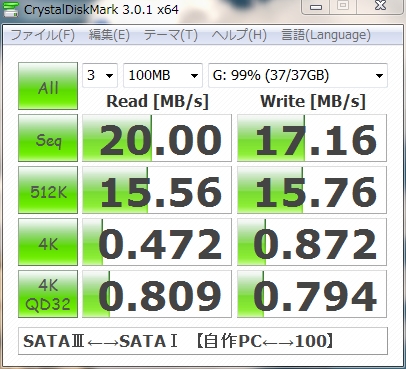Select the 4K QD32 read result 0.809
Viewport: 406px width, 369px height.
pos(157,294)
